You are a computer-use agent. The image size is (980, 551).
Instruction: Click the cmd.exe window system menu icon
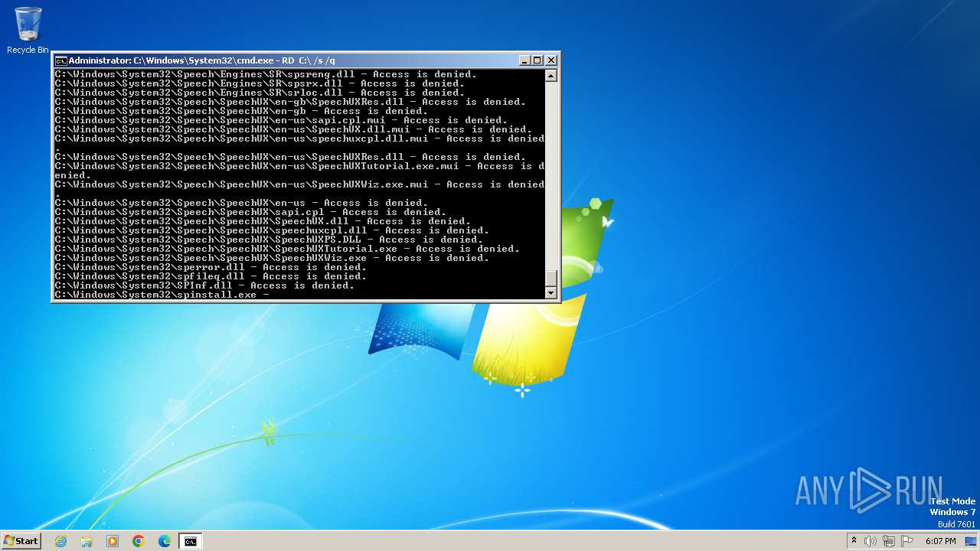click(60, 60)
